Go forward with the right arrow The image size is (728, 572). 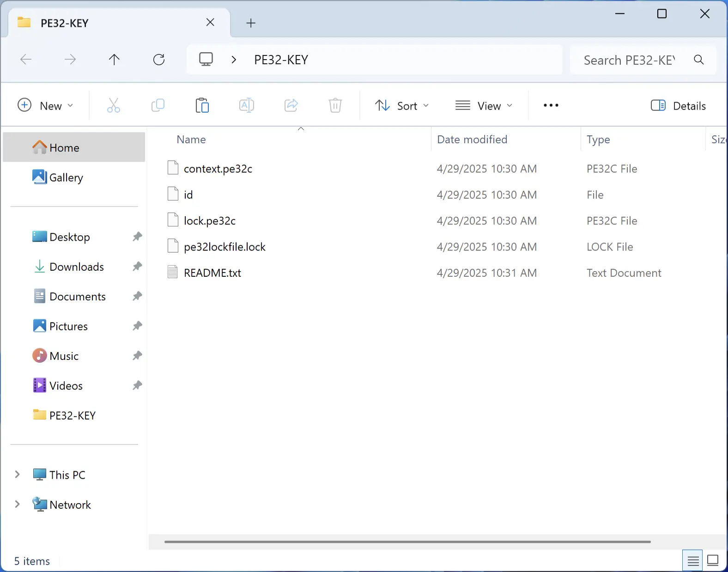pyautogui.click(x=70, y=59)
